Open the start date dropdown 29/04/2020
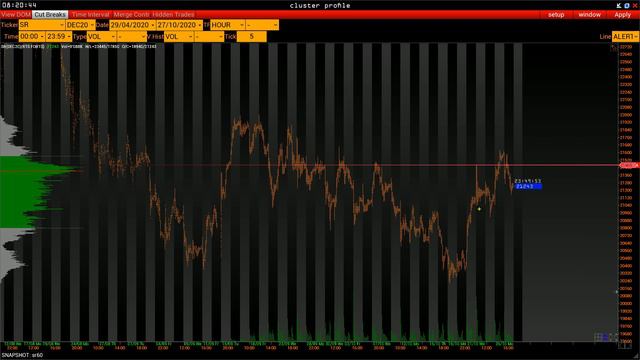Image resolution: width=640 pixels, height=360 pixels. point(132,25)
